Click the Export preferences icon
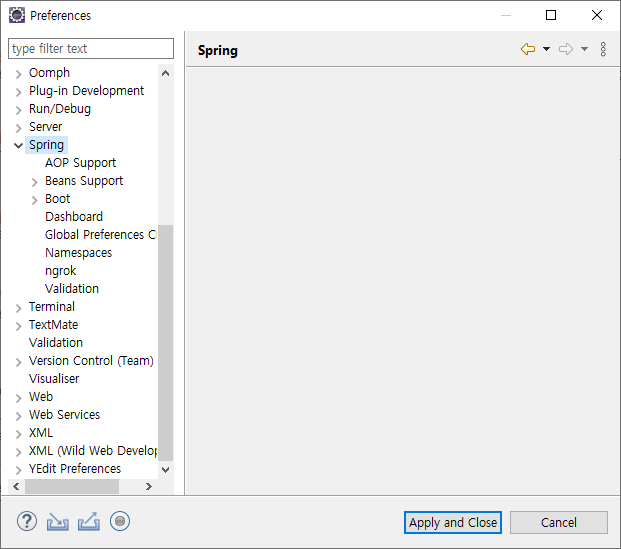The image size is (621, 549). tap(89, 522)
